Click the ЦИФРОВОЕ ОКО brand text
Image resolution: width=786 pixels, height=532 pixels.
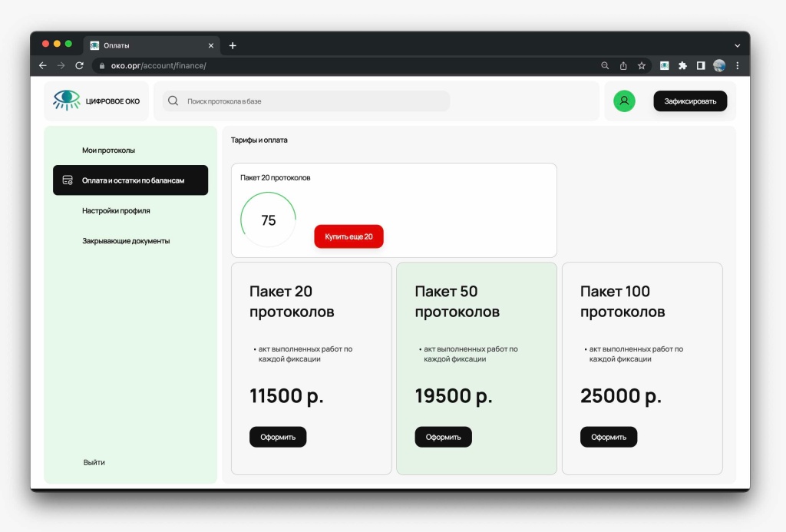tap(113, 101)
